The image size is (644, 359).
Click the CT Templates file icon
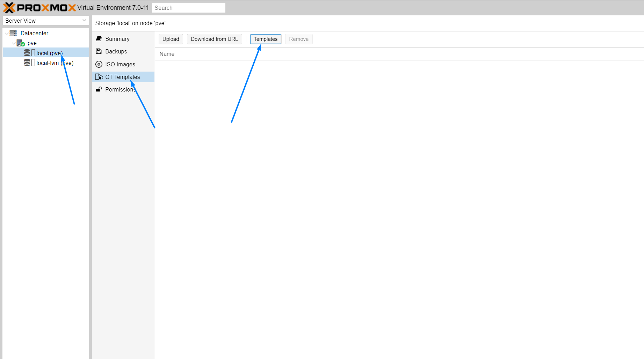pos(99,77)
